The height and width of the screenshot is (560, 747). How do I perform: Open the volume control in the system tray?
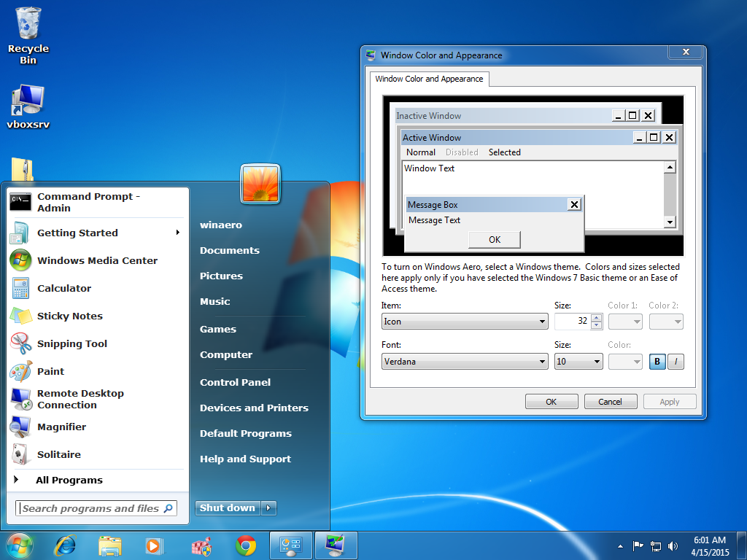[x=673, y=545]
